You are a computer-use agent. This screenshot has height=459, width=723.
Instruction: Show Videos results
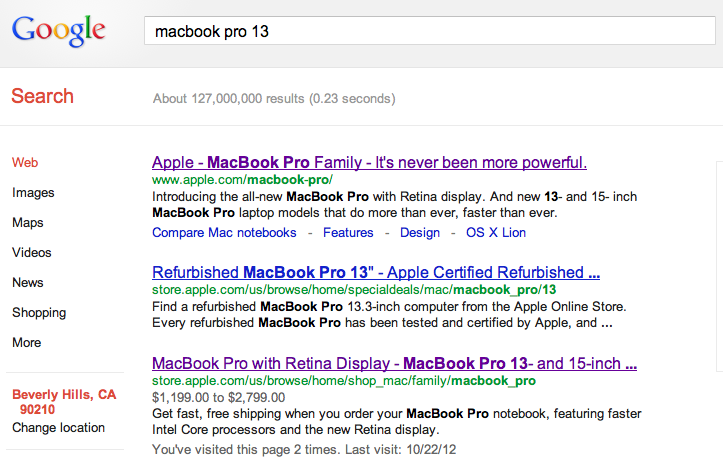click(31, 252)
